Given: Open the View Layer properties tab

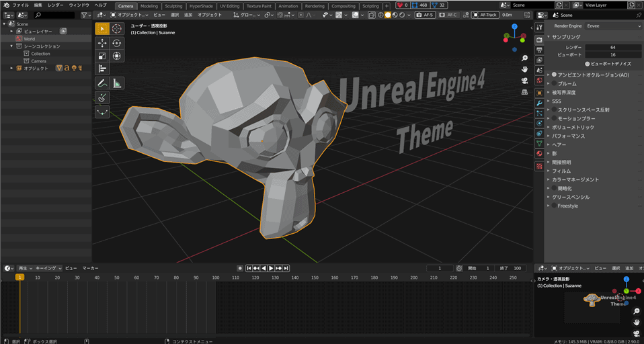Looking at the screenshot, I should (x=540, y=60).
